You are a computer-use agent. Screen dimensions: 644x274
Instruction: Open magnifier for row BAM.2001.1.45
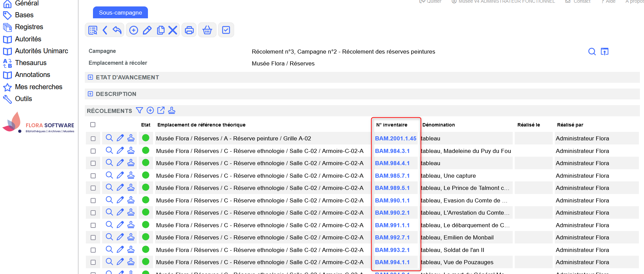tap(109, 138)
